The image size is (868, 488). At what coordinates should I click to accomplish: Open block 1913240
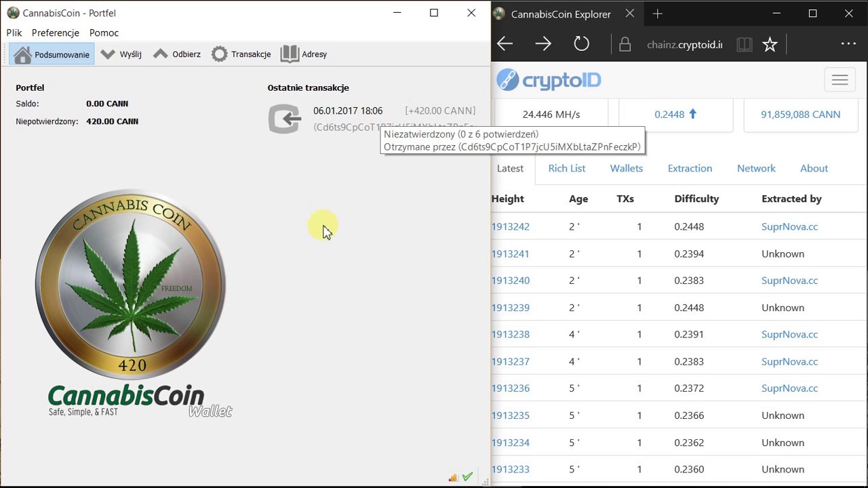[511, 281]
